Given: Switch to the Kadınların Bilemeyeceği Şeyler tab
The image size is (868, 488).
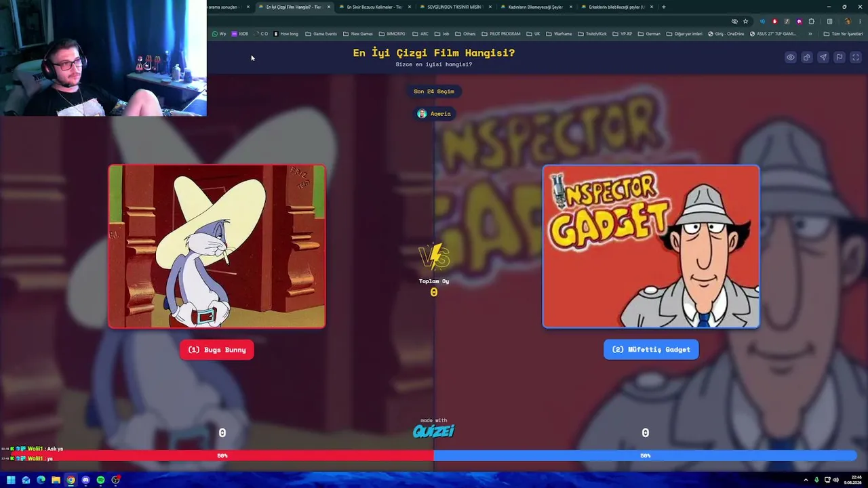Looking at the screenshot, I should pos(536,7).
